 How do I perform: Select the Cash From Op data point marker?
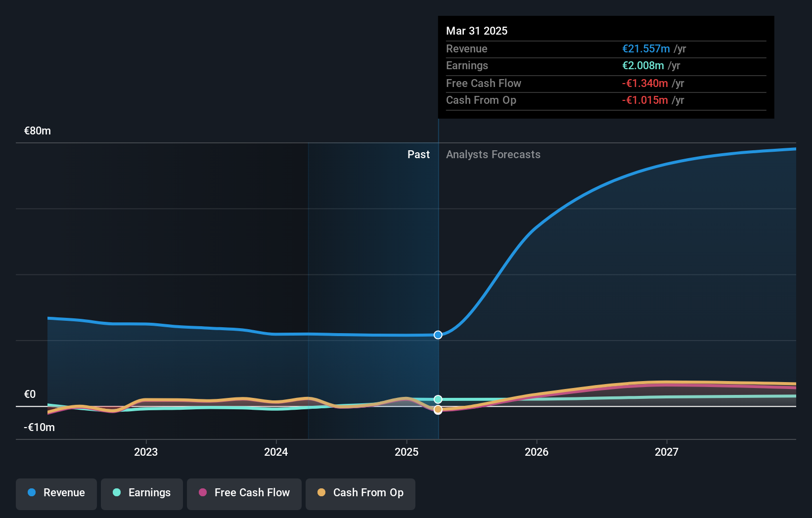(x=438, y=410)
